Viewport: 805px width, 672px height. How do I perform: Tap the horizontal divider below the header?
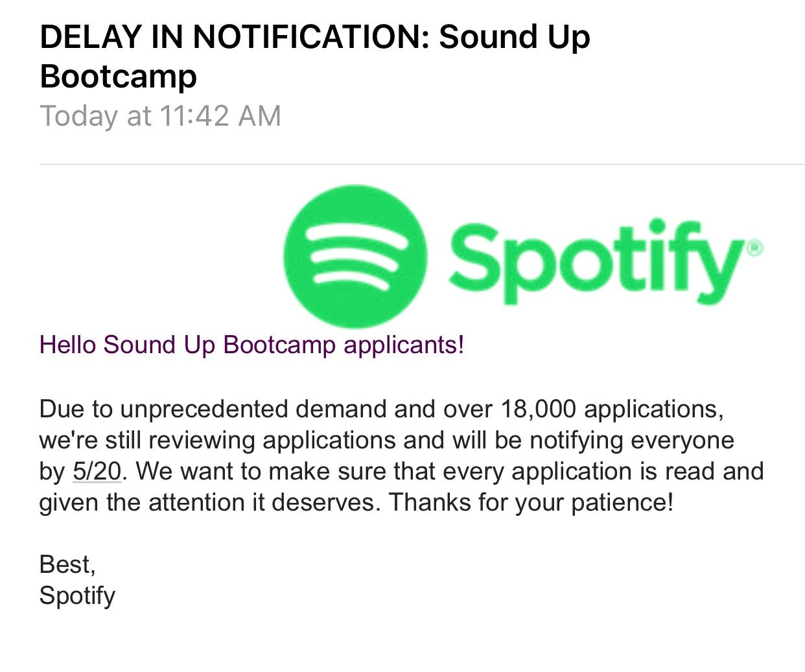pyautogui.click(x=423, y=165)
